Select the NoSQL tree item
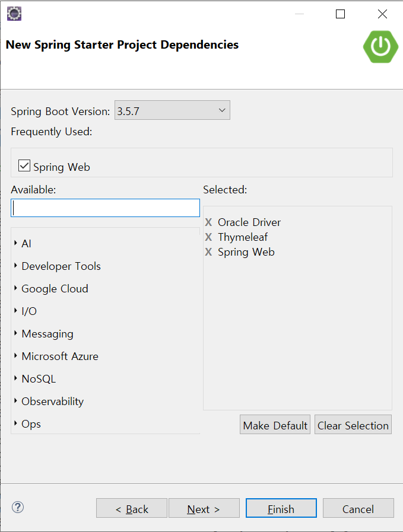This screenshot has width=403, height=532. tap(39, 378)
